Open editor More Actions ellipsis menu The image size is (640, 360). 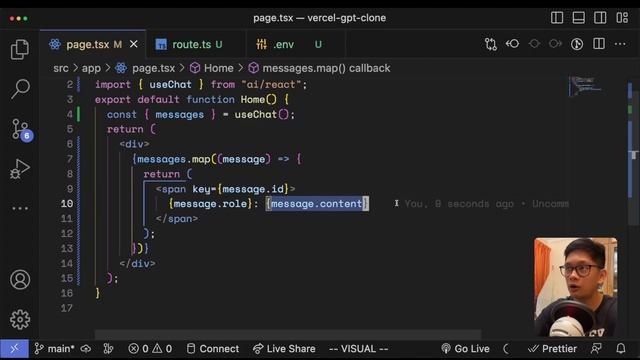click(x=620, y=44)
